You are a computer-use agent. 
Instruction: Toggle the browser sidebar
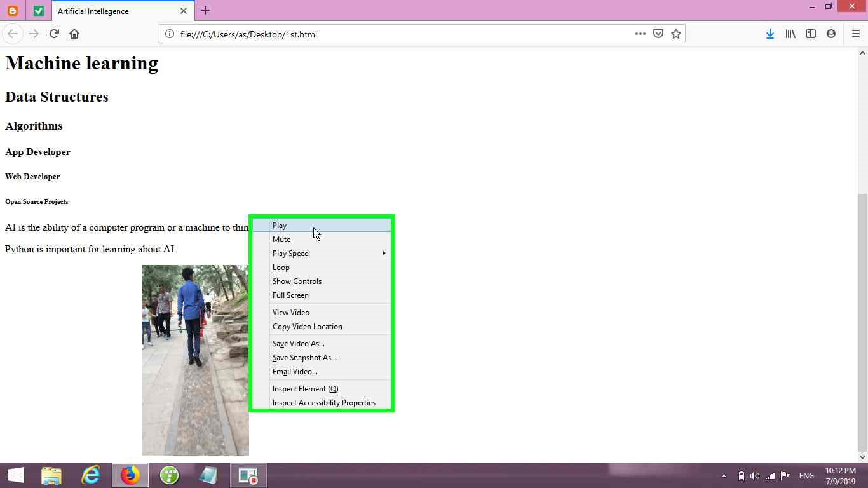point(811,34)
